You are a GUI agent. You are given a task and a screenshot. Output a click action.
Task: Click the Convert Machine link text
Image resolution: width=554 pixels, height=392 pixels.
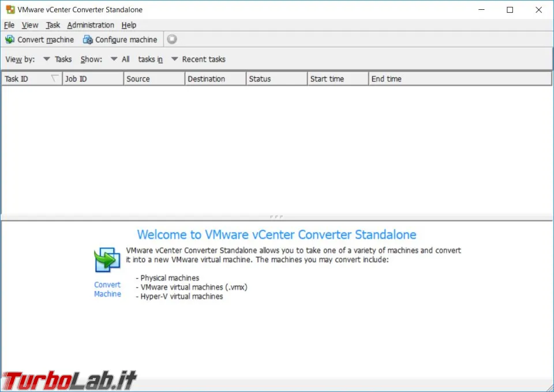click(x=107, y=289)
